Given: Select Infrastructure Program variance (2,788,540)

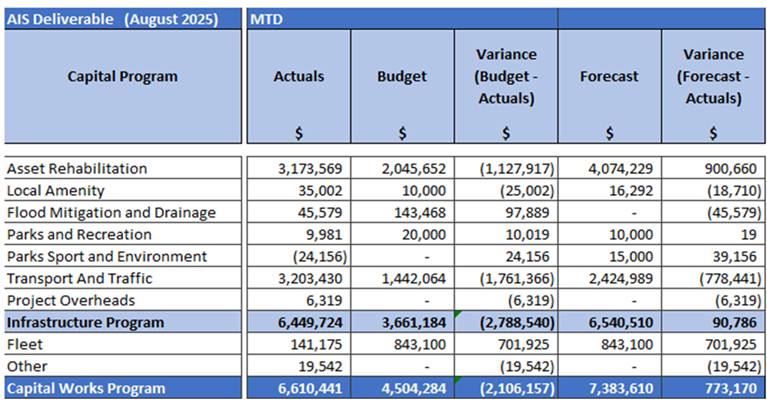Looking at the screenshot, I should click(x=506, y=322).
